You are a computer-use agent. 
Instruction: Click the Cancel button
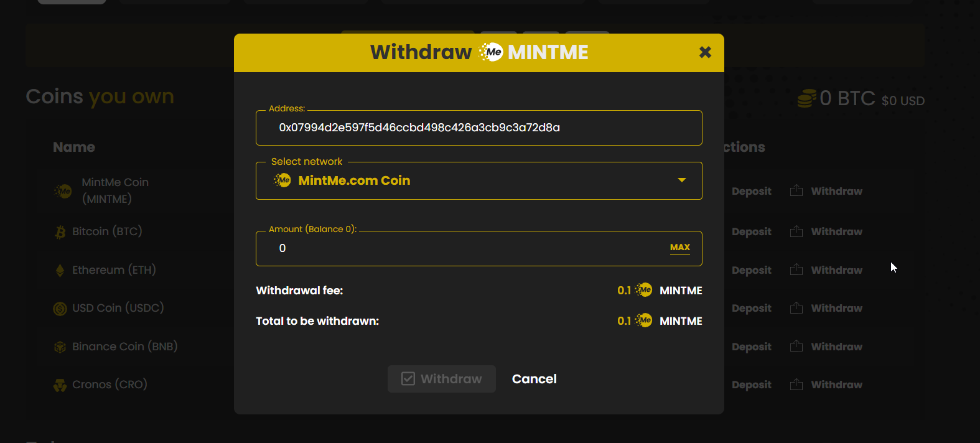point(534,379)
